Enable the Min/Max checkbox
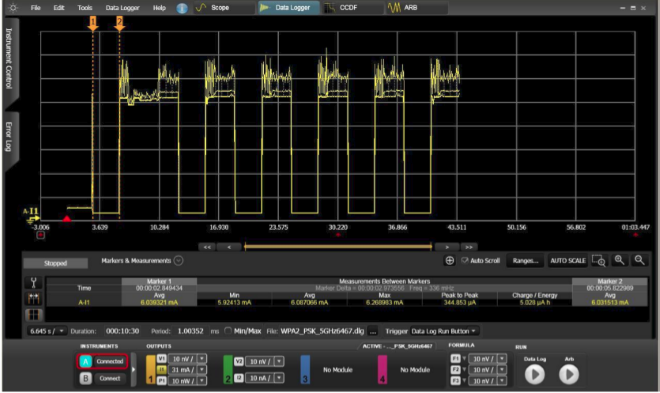The height and width of the screenshot is (393, 660). click(x=228, y=331)
